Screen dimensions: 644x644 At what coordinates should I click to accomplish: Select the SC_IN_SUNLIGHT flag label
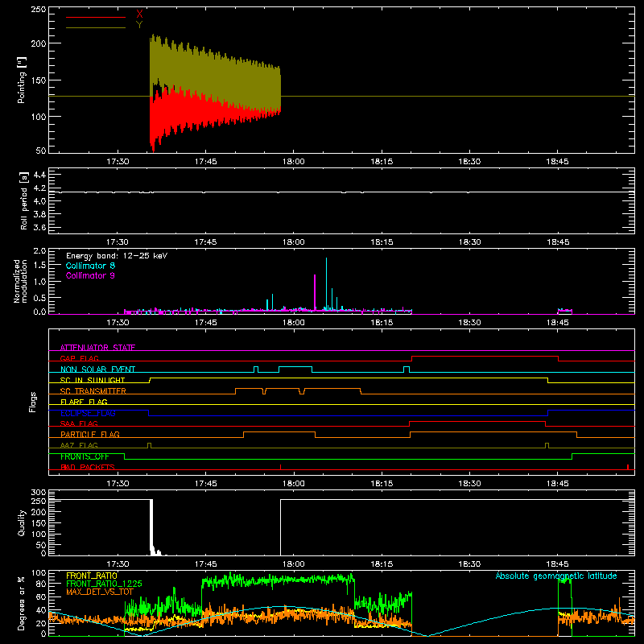[93, 380]
